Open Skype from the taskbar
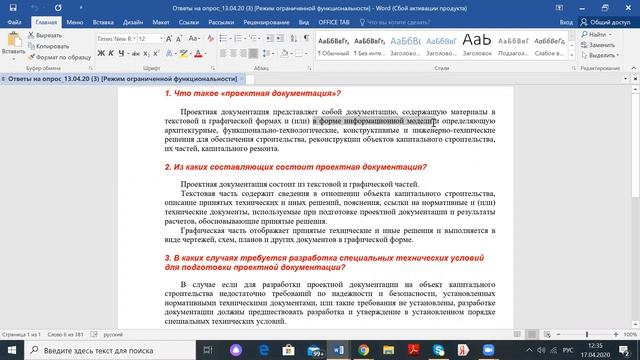 (439, 350)
